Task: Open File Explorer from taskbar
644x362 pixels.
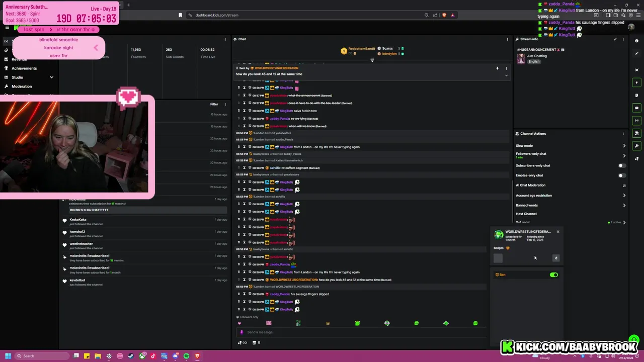Action: point(98,356)
